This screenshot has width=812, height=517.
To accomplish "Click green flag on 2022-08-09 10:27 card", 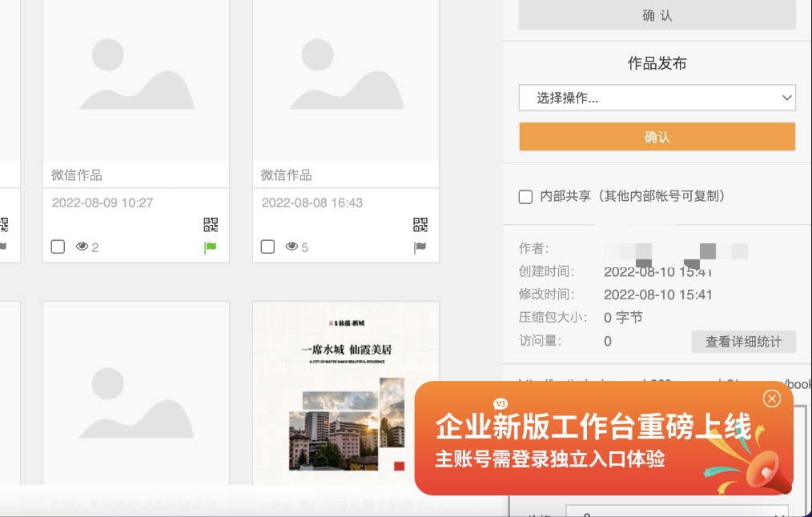I will [211, 247].
